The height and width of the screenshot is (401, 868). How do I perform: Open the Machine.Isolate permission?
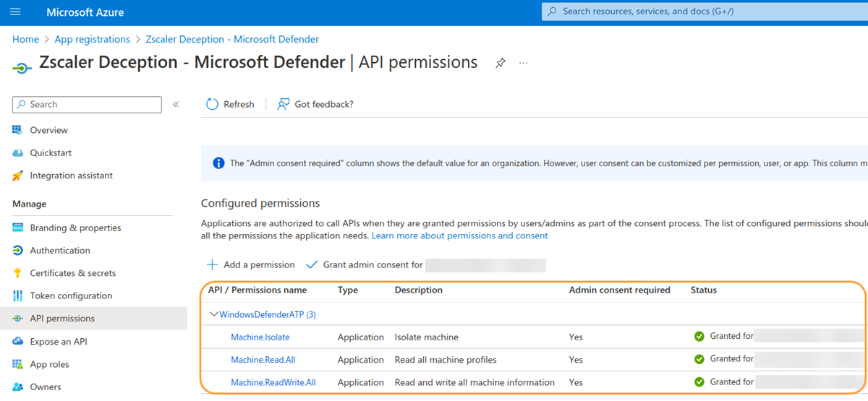[x=260, y=337]
